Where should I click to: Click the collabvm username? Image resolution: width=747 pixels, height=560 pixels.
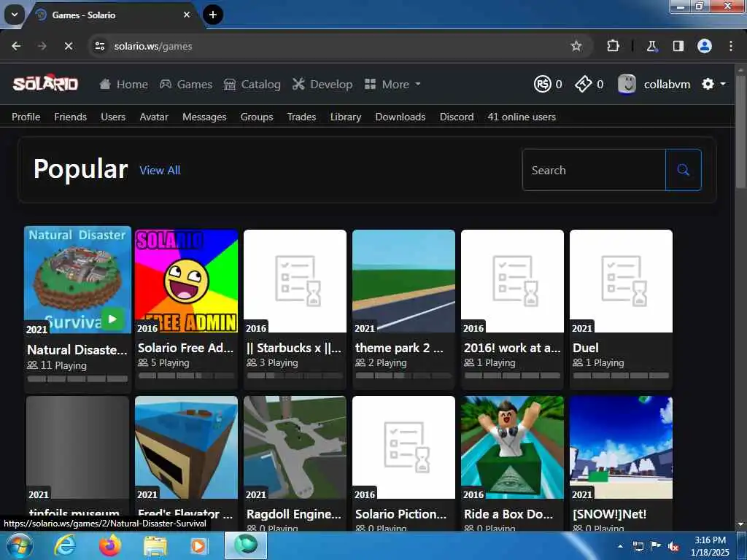(x=667, y=85)
